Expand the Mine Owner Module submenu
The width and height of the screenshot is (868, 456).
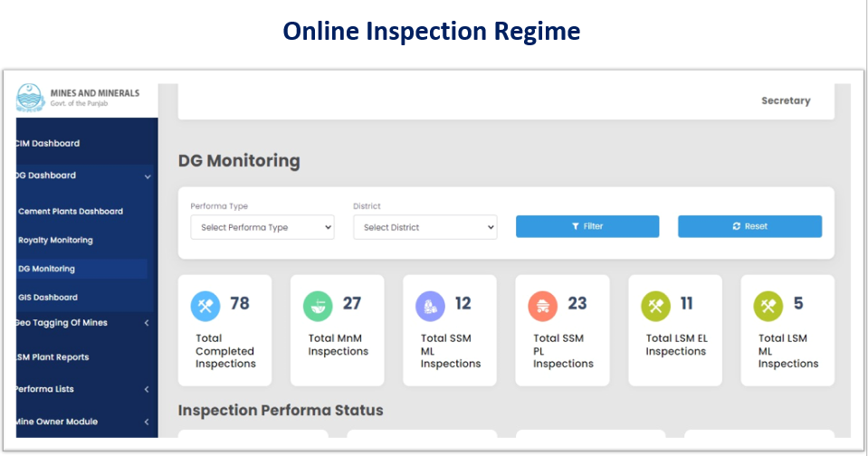coord(147,423)
